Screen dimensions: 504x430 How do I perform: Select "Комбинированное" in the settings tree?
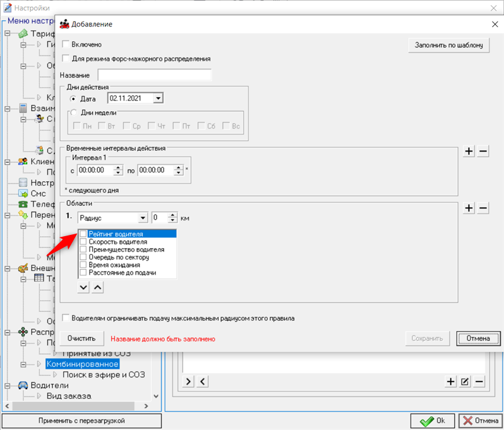click(x=82, y=364)
